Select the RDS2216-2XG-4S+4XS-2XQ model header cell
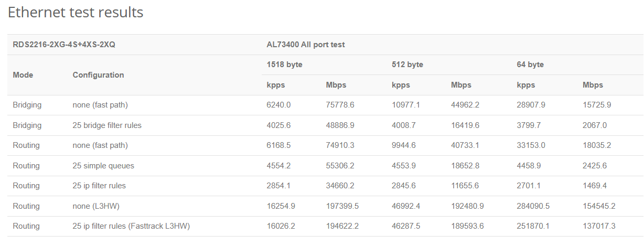This screenshot has height=246, width=644. [64, 45]
